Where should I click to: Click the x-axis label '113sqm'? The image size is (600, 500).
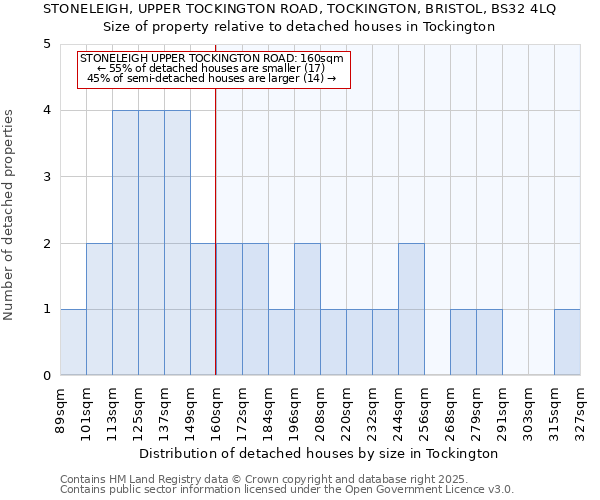point(112,414)
